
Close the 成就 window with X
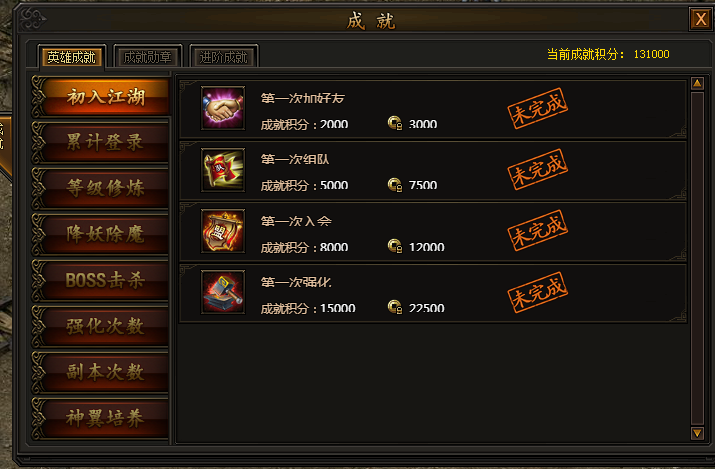pyautogui.click(x=701, y=19)
